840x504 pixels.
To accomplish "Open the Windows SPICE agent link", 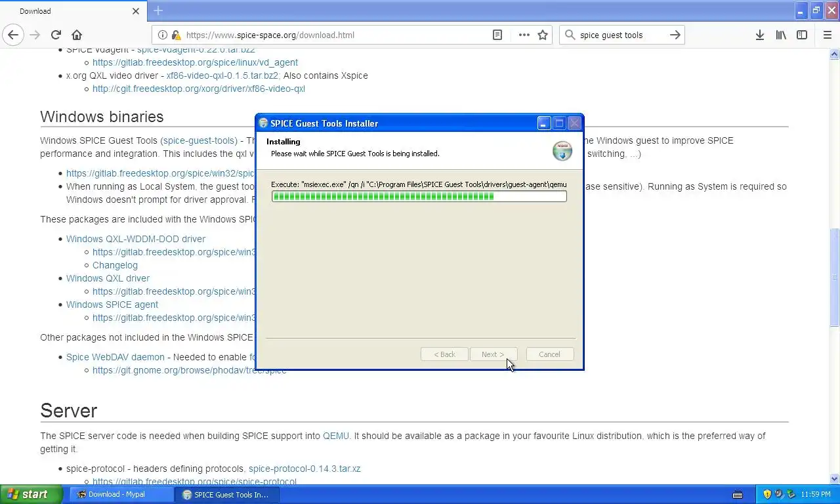I will [x=112, y=304].
